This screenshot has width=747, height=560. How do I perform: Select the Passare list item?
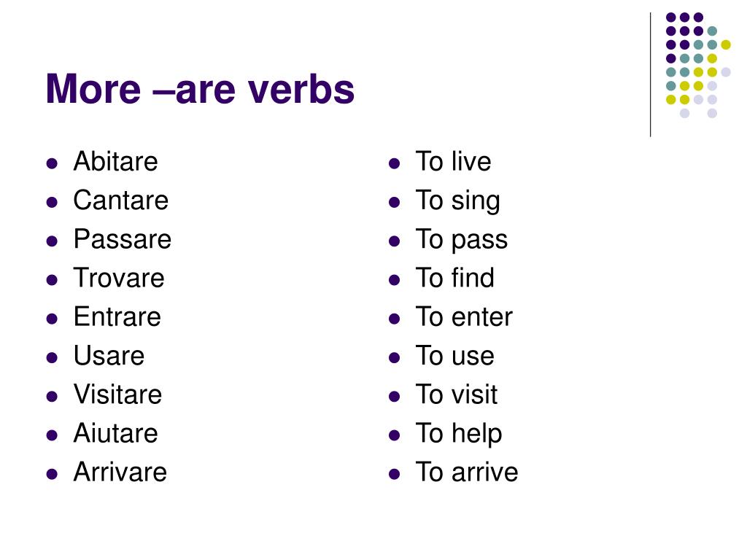123,239
